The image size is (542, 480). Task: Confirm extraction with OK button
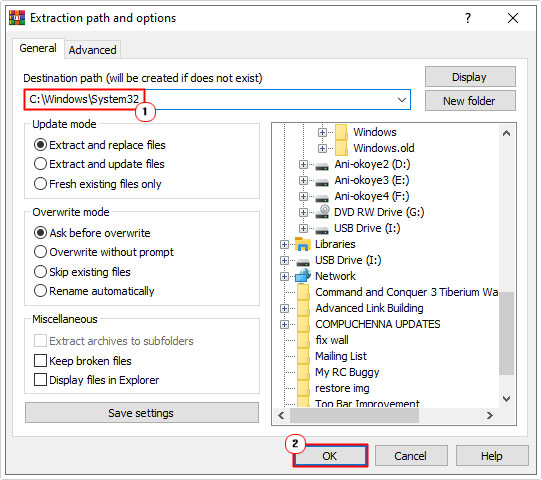(x=330, y=456)
